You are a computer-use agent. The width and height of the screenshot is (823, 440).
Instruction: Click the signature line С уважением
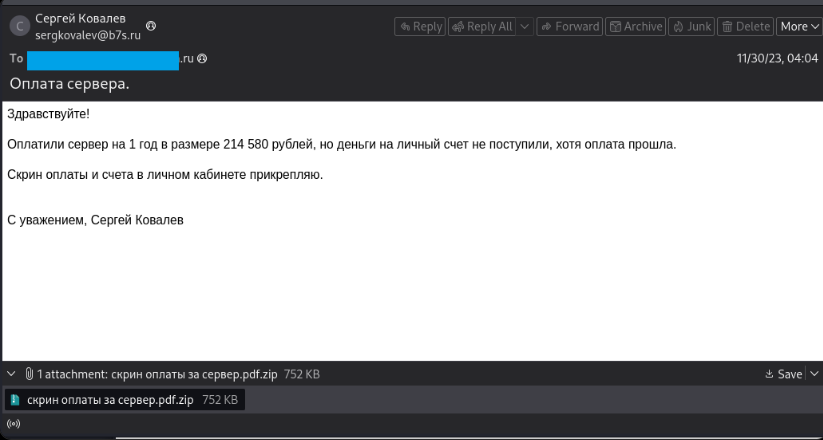pos(96,220)
